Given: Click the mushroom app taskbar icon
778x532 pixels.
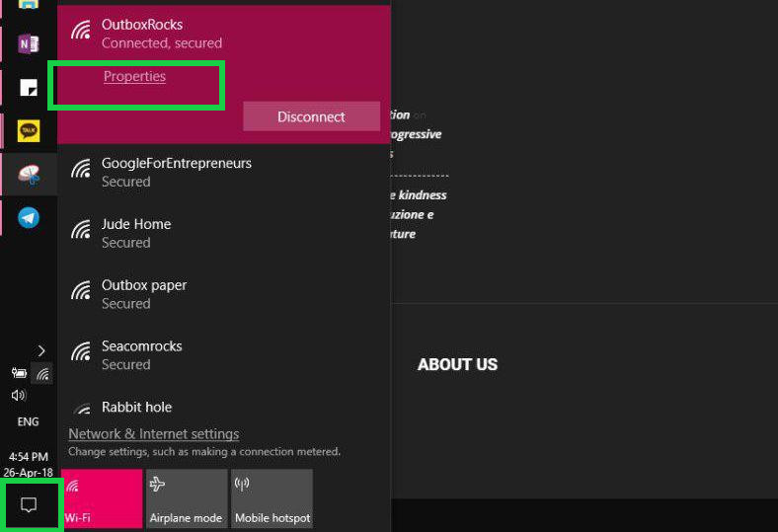Looking at the screenshot, I should click(29, 175).
